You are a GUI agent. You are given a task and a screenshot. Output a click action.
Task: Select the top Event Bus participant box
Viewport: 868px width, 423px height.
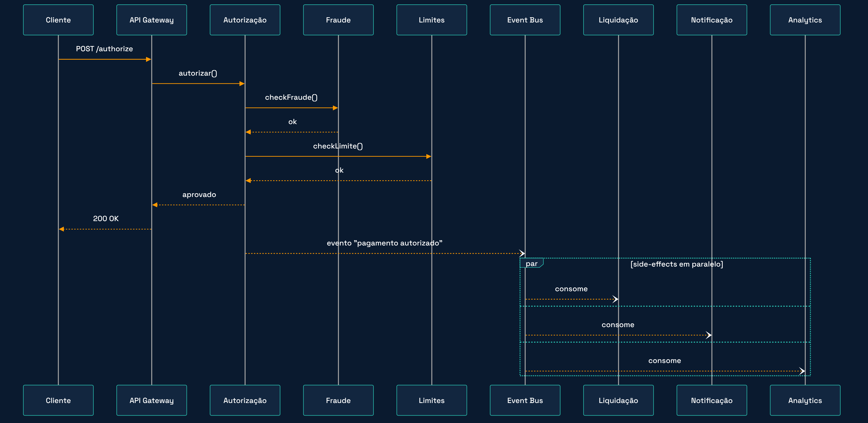click(x=525, y=20)
